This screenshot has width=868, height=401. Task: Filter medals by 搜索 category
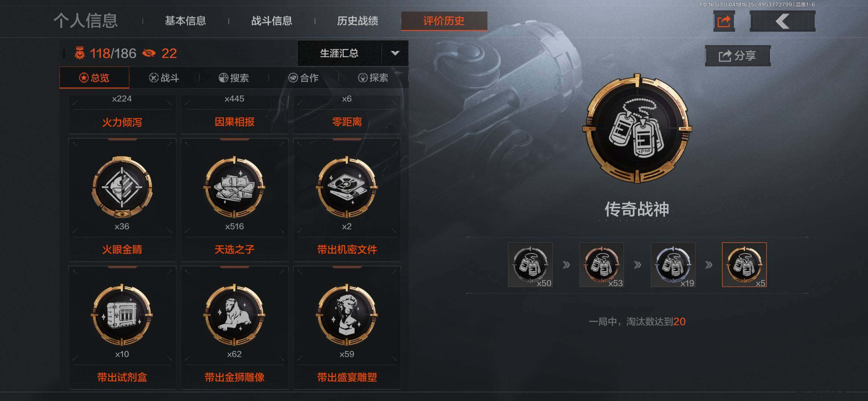point(234,78)
